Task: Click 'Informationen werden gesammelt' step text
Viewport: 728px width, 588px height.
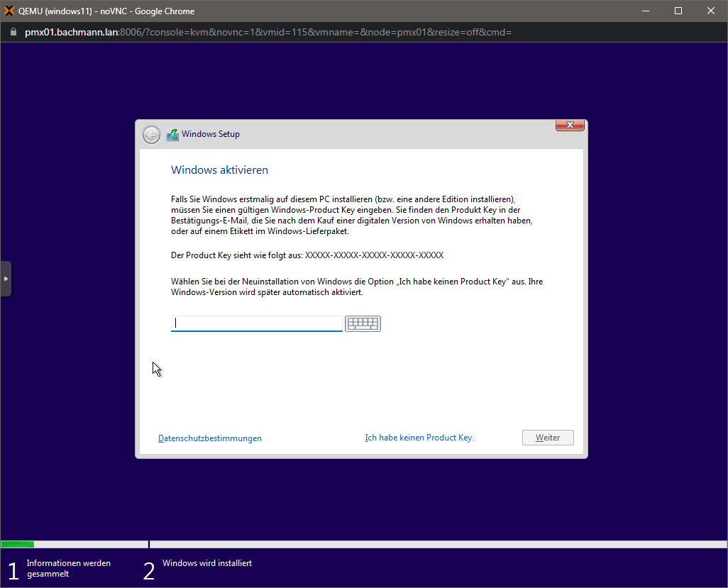Action: 69,569
